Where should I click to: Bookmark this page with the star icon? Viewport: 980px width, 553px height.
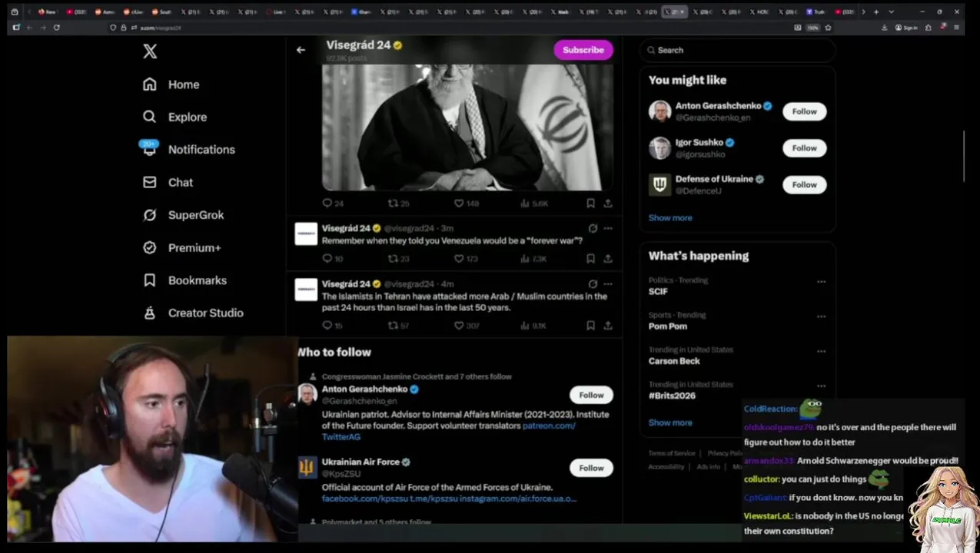tap(828, 28)
